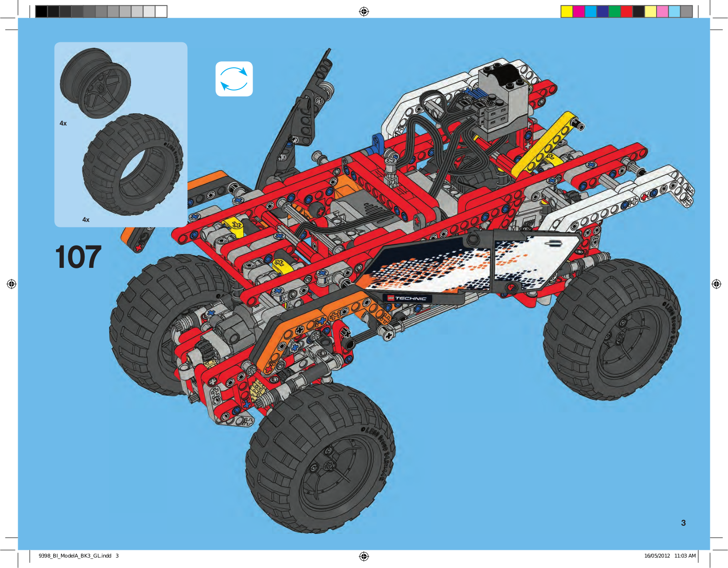Click the bottom center registration mark

[364, 556]
